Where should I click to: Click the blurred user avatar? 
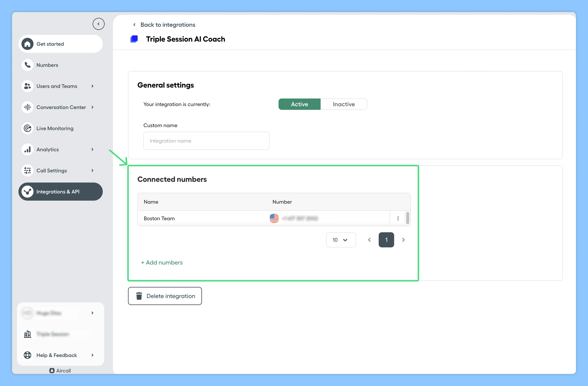(x=27, y=313)
